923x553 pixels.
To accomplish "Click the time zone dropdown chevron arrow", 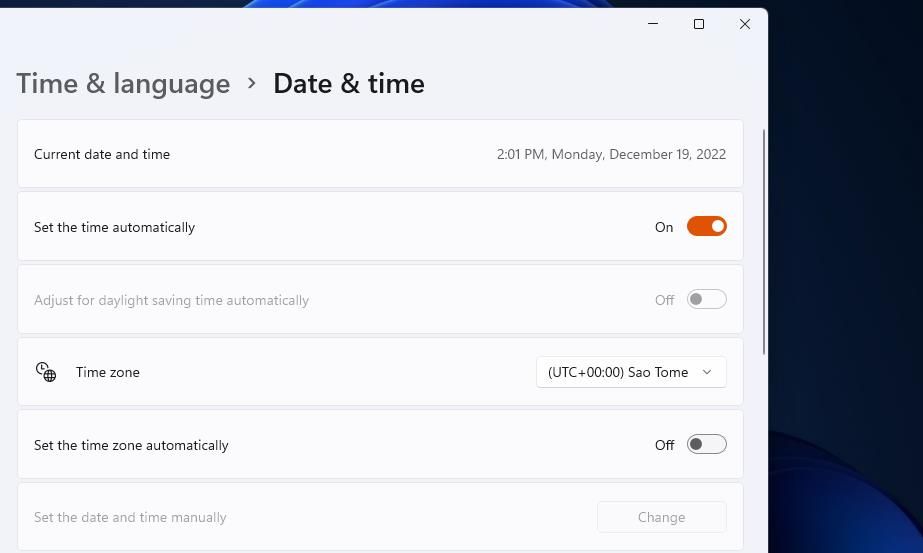I will pyautogui.click(x=707, y=372).
